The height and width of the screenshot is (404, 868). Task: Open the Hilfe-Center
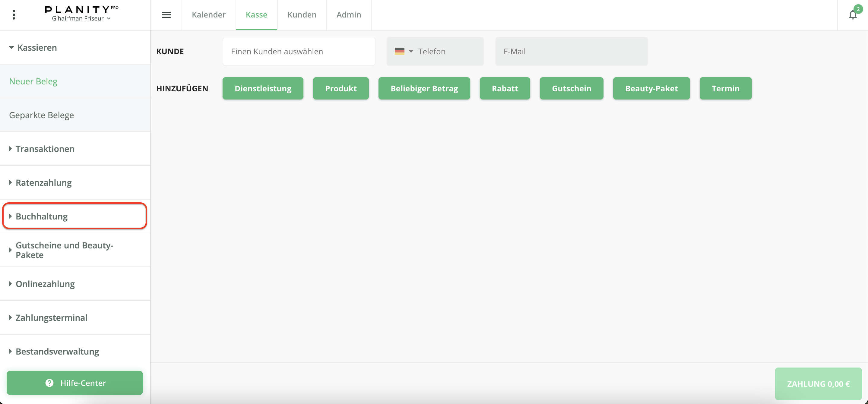tap(75, 383)
